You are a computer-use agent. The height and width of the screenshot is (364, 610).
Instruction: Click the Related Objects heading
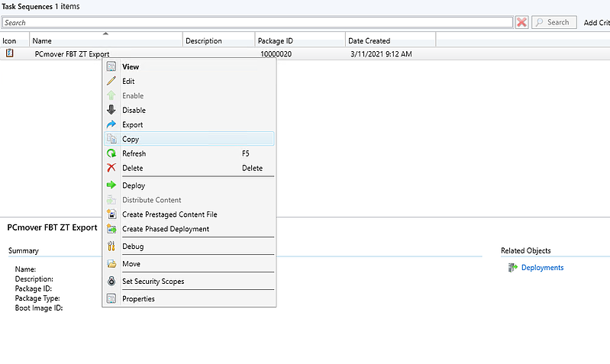[x=525, y=250]
